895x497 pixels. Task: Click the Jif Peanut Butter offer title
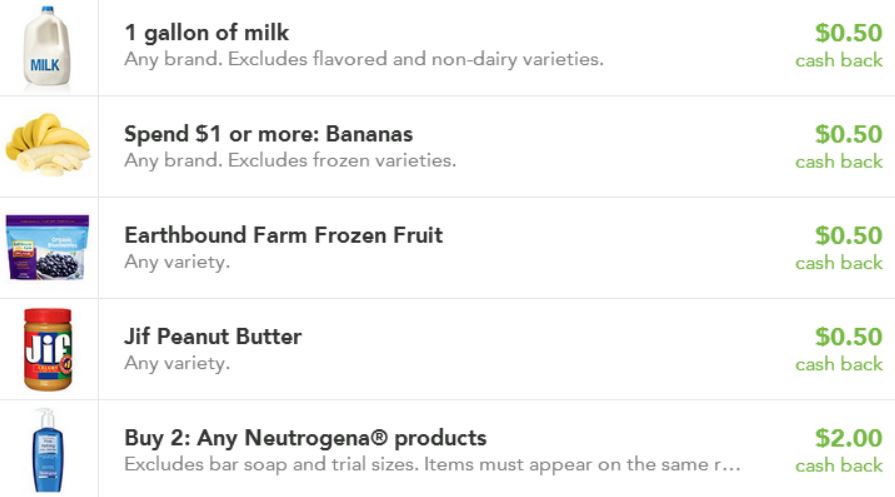212,336
